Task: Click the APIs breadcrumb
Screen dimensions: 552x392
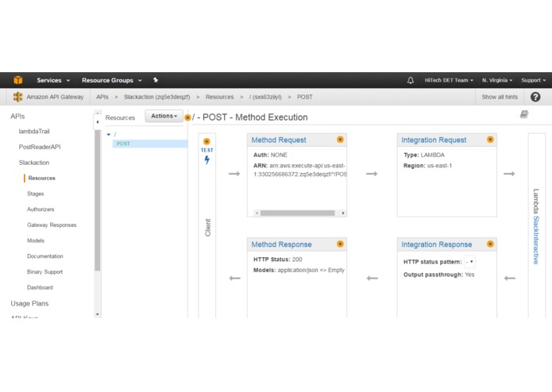Action: tap(102, 97)
